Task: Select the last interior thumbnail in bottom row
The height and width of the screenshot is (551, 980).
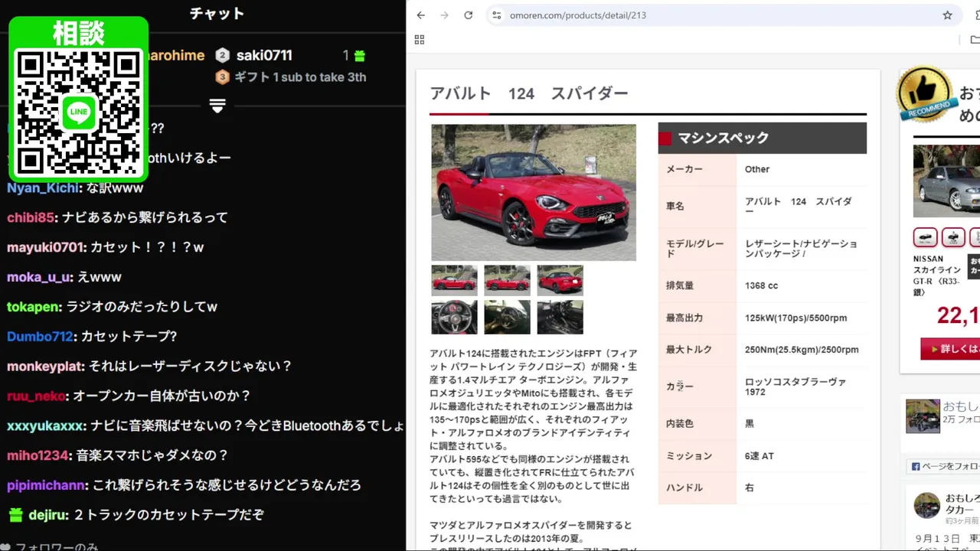Action: (560, 317)
